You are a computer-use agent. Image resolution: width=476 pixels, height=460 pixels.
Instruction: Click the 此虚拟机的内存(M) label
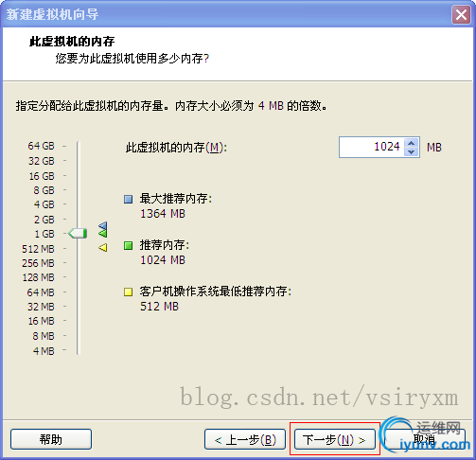click(x=176, y=148)
